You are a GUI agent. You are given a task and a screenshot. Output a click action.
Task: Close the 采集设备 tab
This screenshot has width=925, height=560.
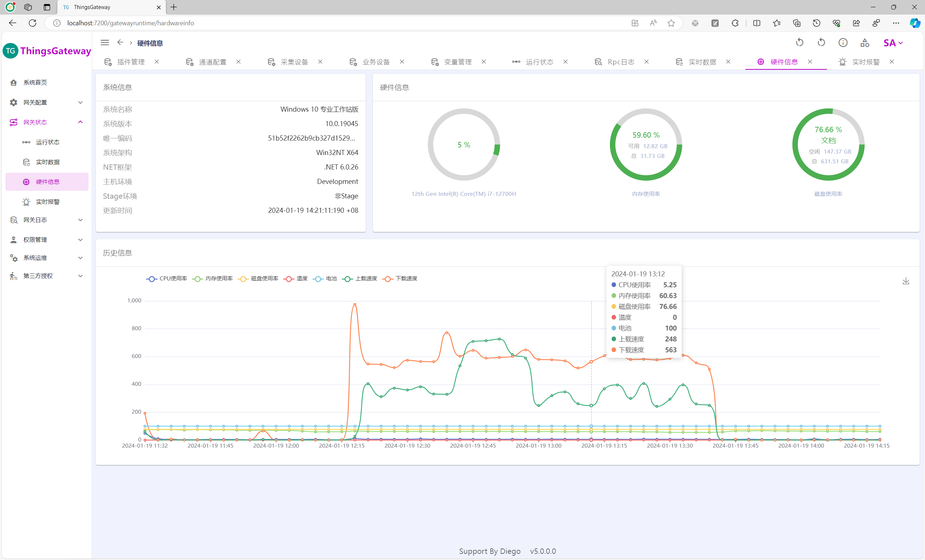pos(320,62)
